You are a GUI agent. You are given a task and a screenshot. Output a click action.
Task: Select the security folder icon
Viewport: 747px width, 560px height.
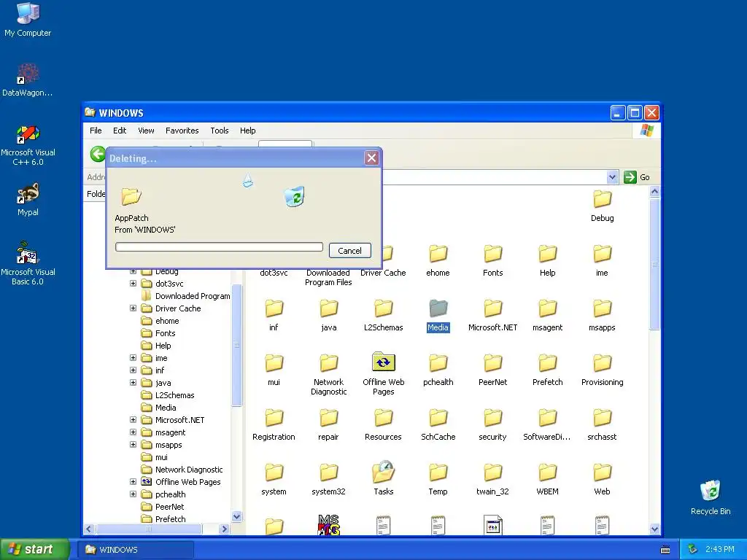coord(492,425)
